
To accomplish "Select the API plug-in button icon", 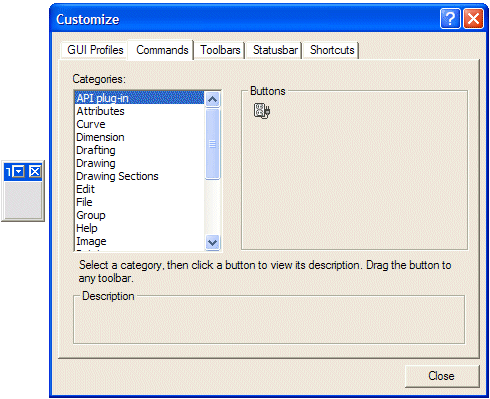I will [262, 111].
